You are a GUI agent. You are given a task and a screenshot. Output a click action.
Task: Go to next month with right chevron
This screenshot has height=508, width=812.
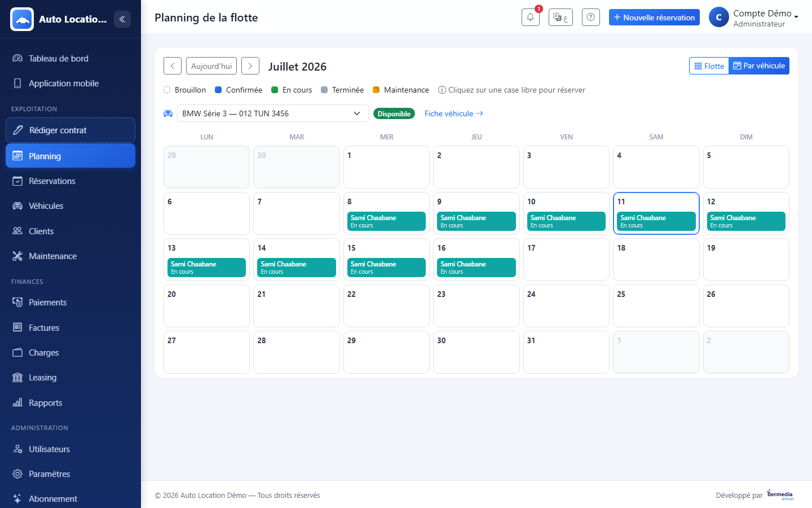coord(250,66)
